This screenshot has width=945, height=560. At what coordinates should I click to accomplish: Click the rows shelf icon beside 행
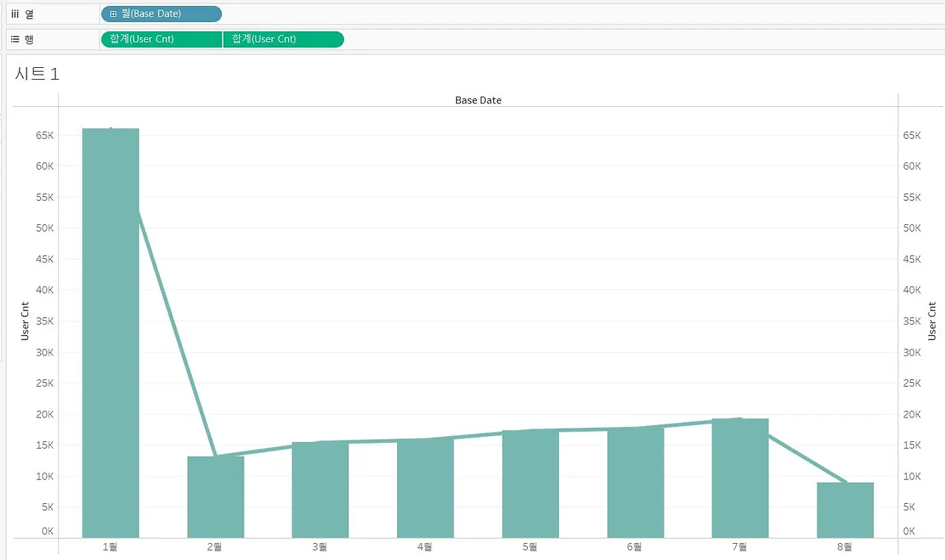tap(15, 39)
